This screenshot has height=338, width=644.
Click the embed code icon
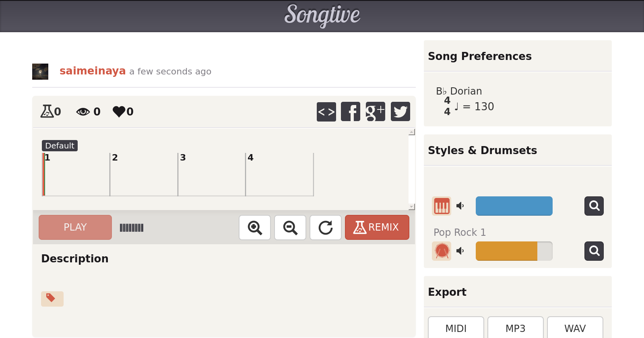coord(326,111)
